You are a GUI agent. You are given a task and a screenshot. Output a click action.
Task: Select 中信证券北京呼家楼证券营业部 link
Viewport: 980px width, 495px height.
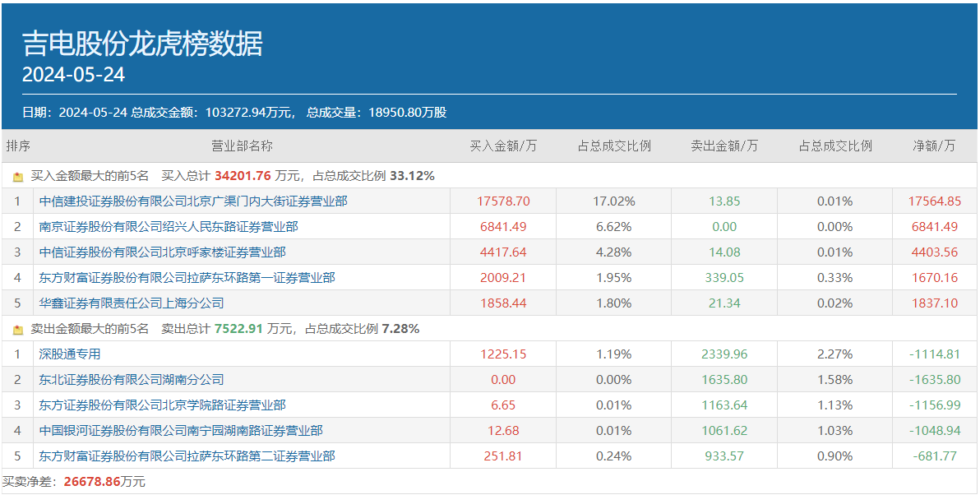pyautogui.click(x=162, y=252)
